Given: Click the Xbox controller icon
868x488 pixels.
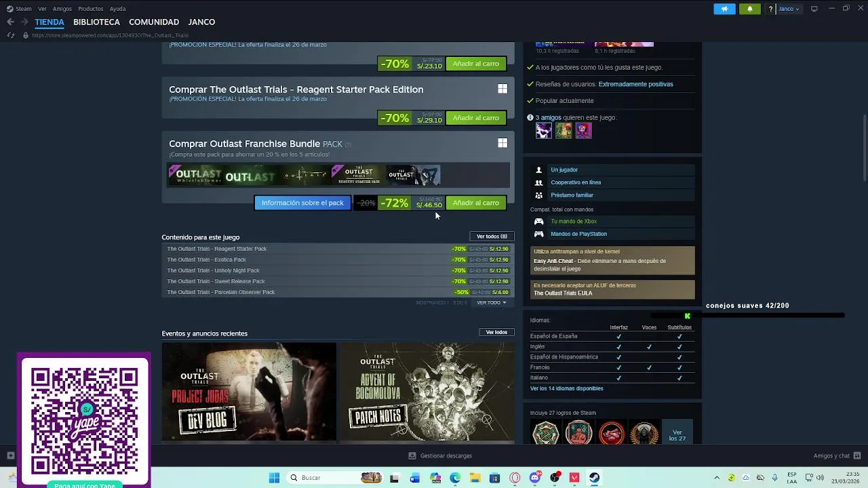Looking at the screenshot, I should [x=539, y=222].
